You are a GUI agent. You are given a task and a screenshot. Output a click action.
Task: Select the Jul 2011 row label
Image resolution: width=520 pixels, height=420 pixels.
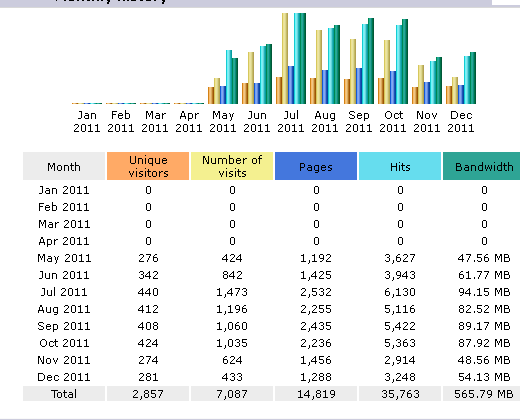[x=64, y=292]
